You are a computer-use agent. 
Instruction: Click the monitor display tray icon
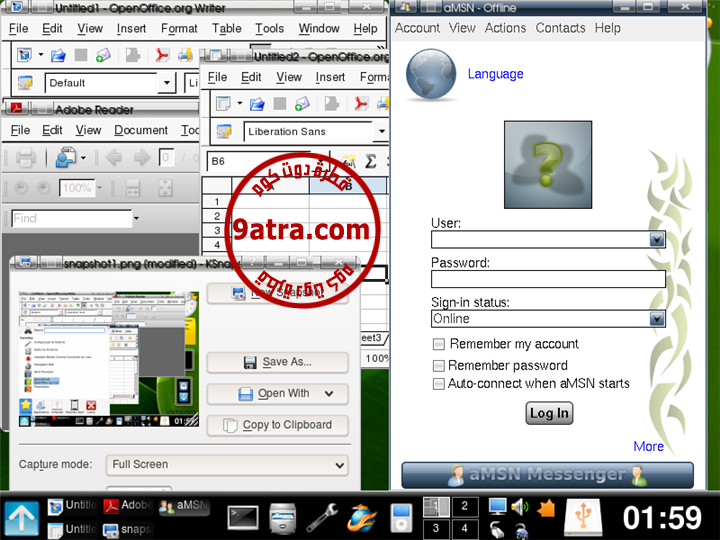coord(497,507)
